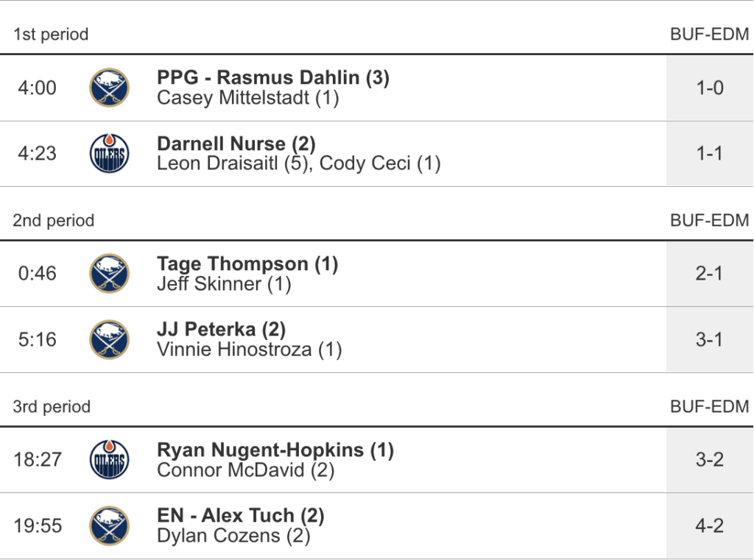Click Oilers logo beside Darnell Nurse goal
Screen dimensions: 754x560
[x=109, y=154]
